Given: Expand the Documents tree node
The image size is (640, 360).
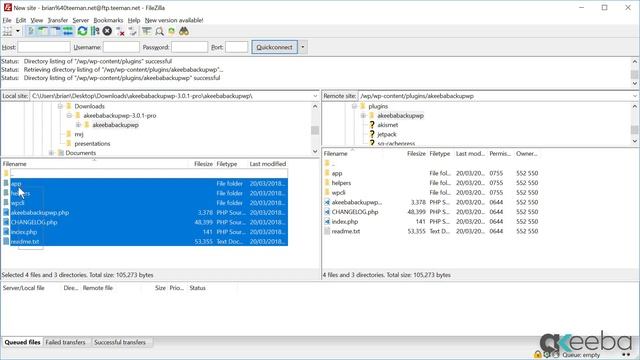Looking at the screenshot, I should [51, 153].
